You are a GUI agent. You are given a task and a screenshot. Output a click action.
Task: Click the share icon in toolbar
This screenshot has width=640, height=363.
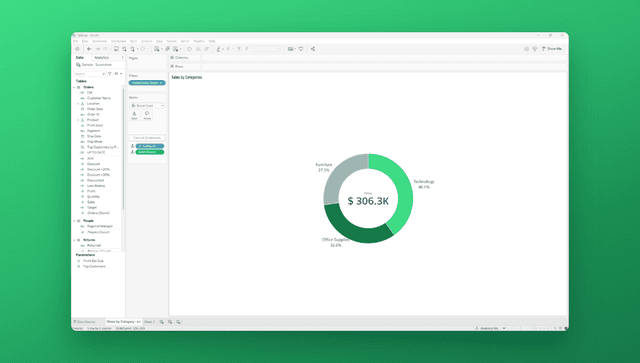(x=313, y=49)
